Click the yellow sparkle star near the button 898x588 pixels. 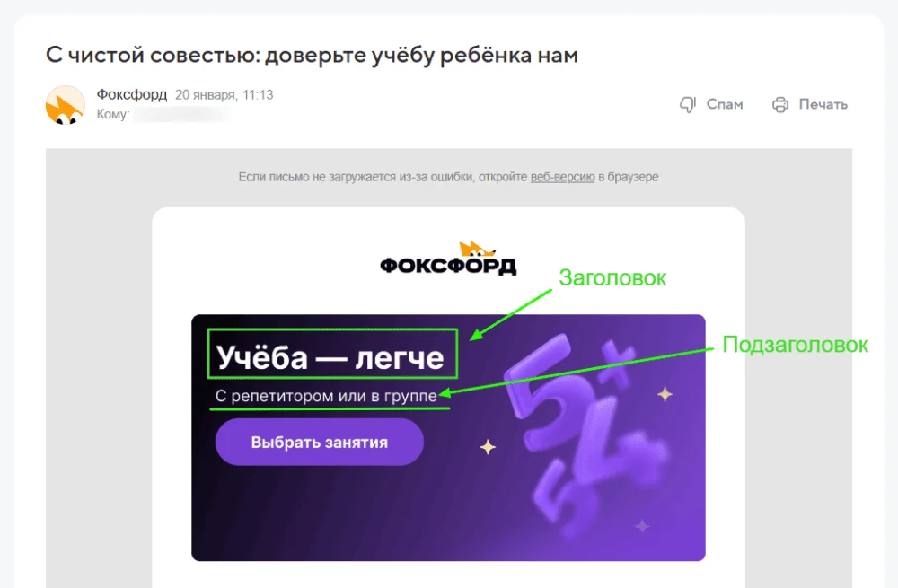pyautogui.click(x=488, y=446)
